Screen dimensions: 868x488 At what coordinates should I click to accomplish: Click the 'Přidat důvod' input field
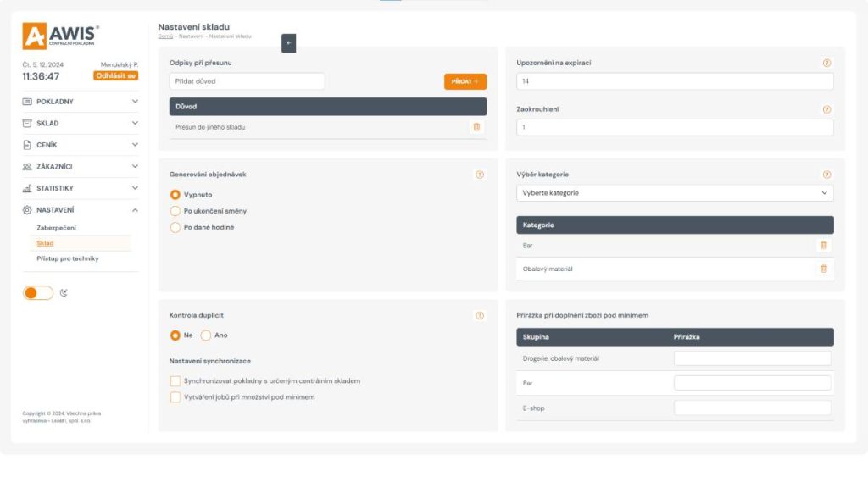(x=247, y=81)
